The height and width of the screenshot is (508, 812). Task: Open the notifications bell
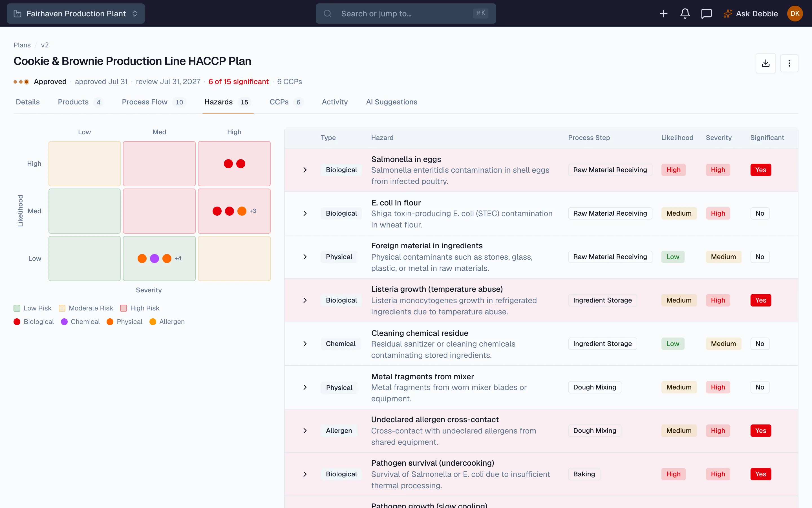pos(685,14)
